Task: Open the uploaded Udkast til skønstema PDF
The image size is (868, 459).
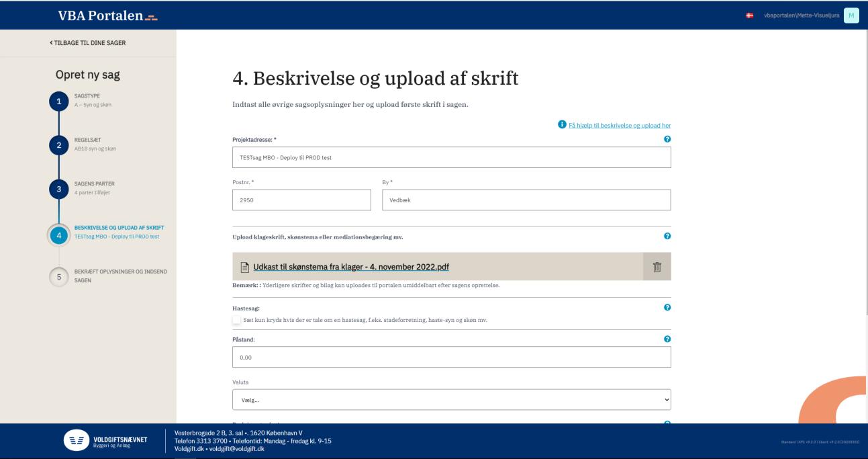Action: click(351, 267)
